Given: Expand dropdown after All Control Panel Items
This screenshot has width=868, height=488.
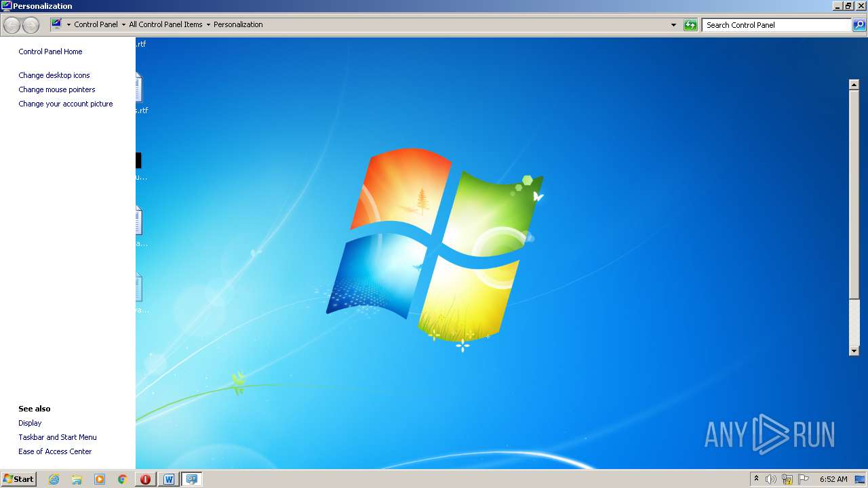Looking at the screenshot, I should 208,25.
